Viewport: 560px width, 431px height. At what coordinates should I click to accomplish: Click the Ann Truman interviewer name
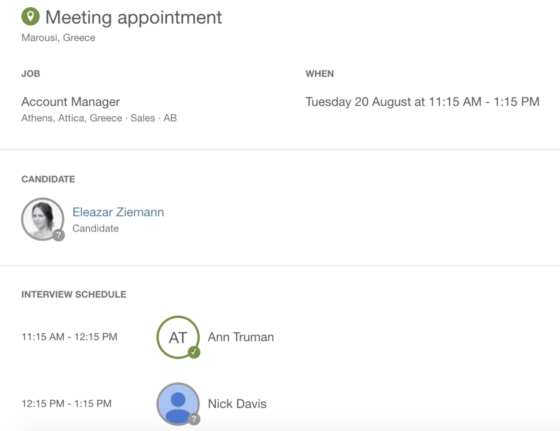pyautogui.click(x=241, y=337)
